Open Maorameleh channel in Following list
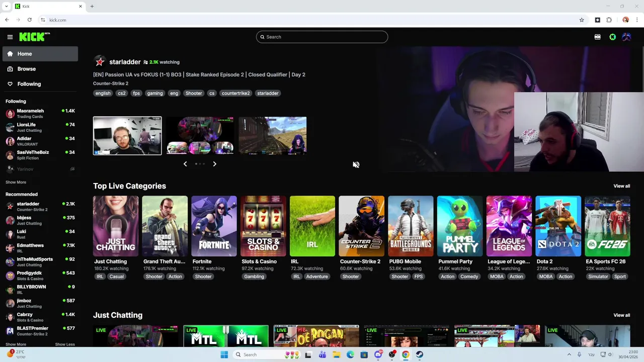 pos(40,114)
